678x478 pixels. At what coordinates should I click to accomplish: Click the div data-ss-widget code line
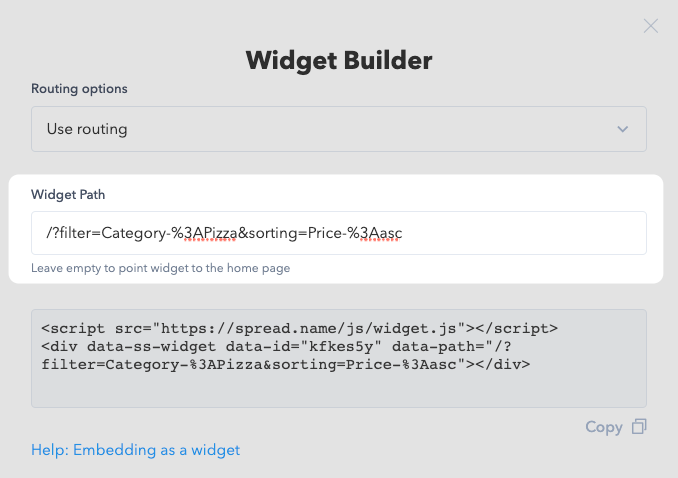click(x=276, y=347)
